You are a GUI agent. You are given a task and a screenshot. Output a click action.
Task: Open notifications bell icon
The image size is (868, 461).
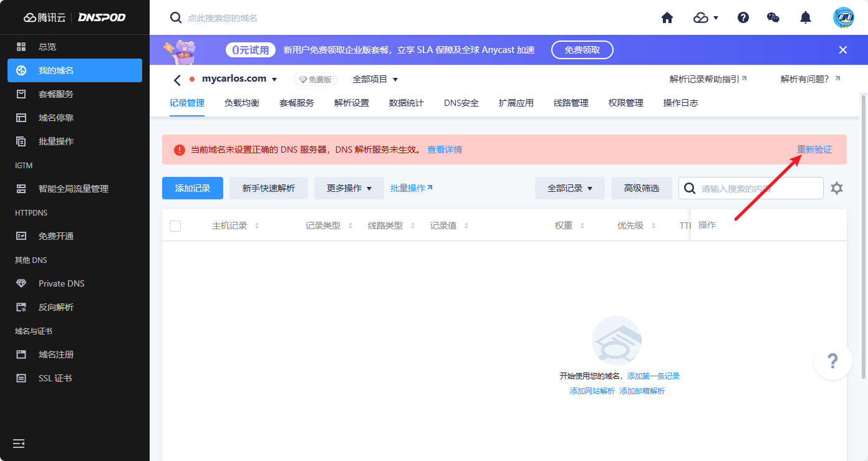pyautogui.click(x=806, y=17)
